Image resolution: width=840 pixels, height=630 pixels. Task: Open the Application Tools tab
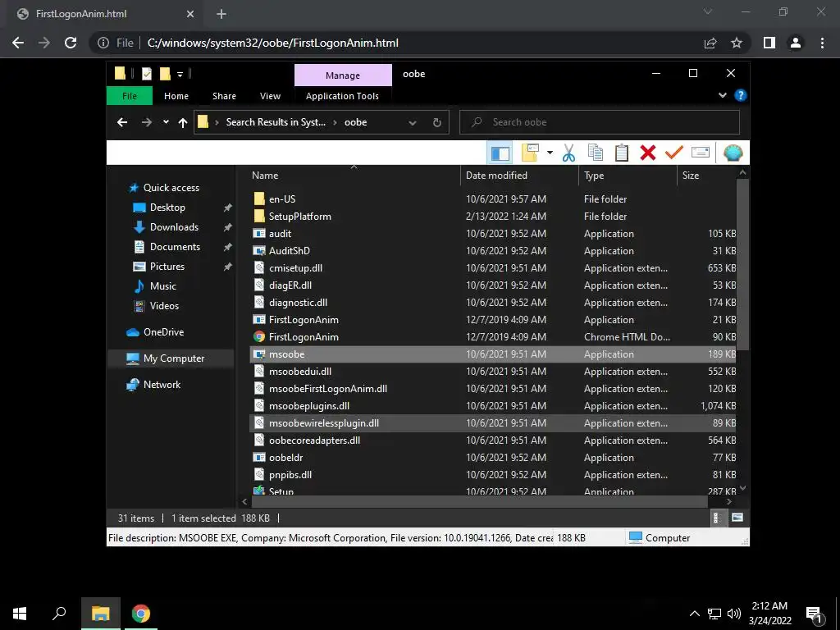[342, 96]
